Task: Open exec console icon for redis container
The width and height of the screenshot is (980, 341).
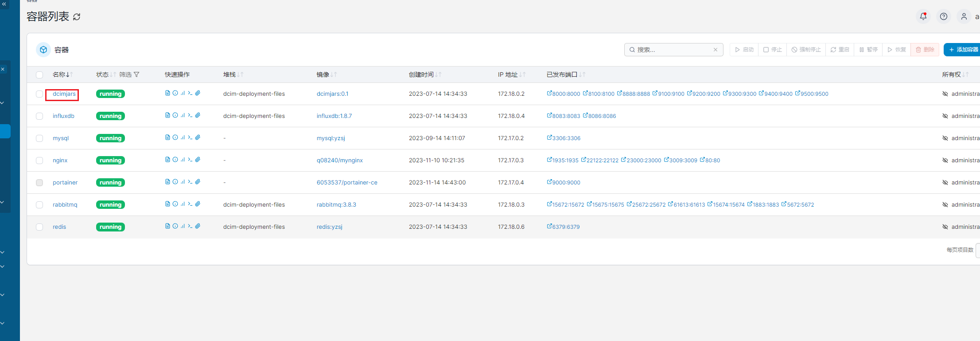Action: [x=190, y=226]
